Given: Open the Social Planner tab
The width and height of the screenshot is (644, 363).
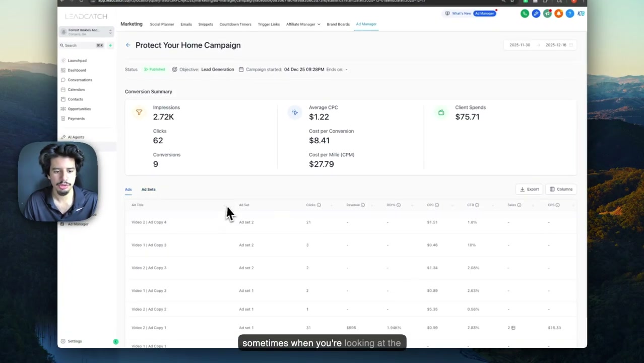Looking at the screenshot, I should pyautogui.click(x=162, y=24).
